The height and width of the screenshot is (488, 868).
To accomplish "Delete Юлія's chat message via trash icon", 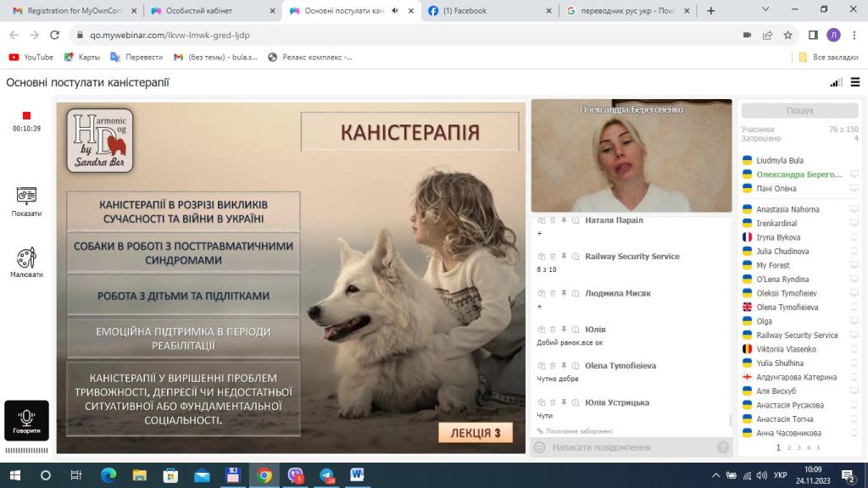I will pyautogui.click(x=552, y=330).
